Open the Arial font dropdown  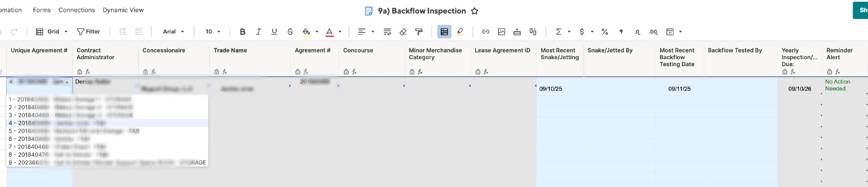pos(174,32)
